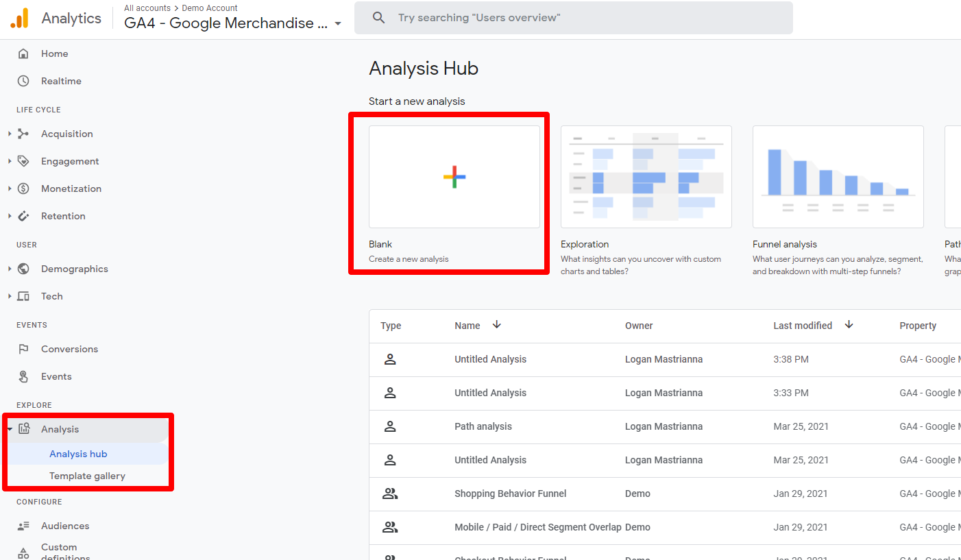Image resolution: width=961 pixels, height=560 pixels.
Task: Expand the Monetization section
Action: coord(10,188)
